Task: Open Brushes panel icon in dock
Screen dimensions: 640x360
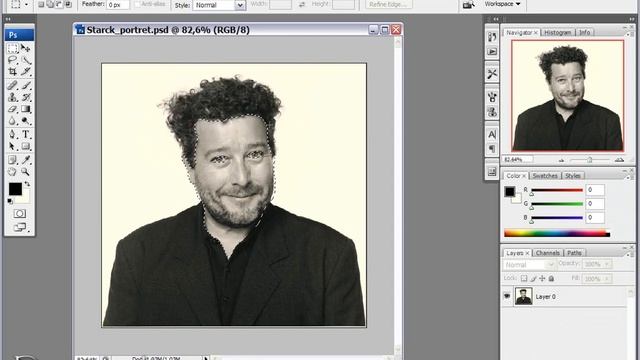Action: click(492, 97)
